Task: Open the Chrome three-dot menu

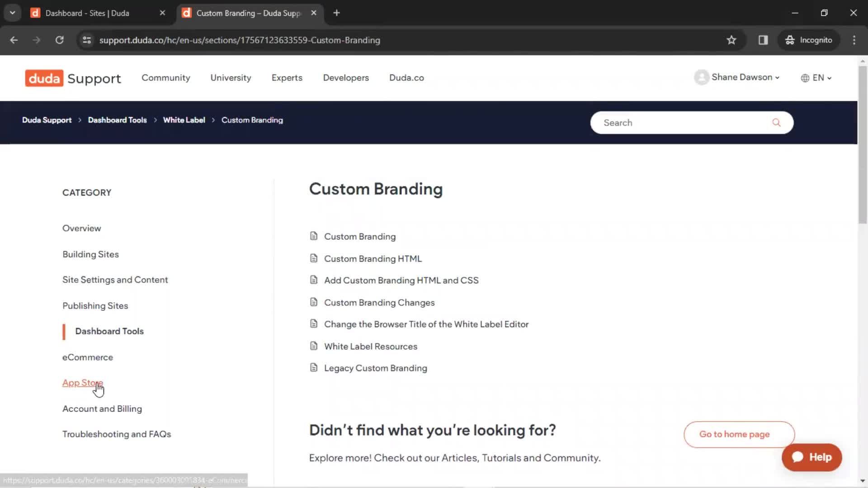Action: click(x=854, y=40)
